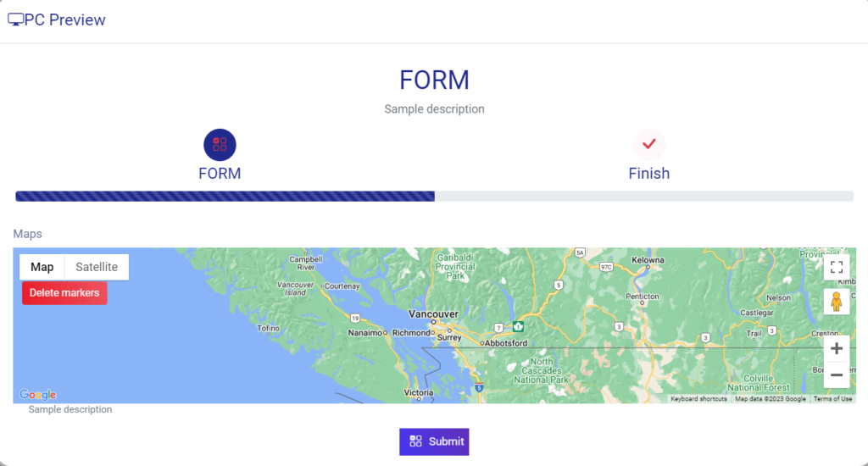Click the Finish checkmark step icon
This screenshot has height=466, width=868.
click(649, 145)
